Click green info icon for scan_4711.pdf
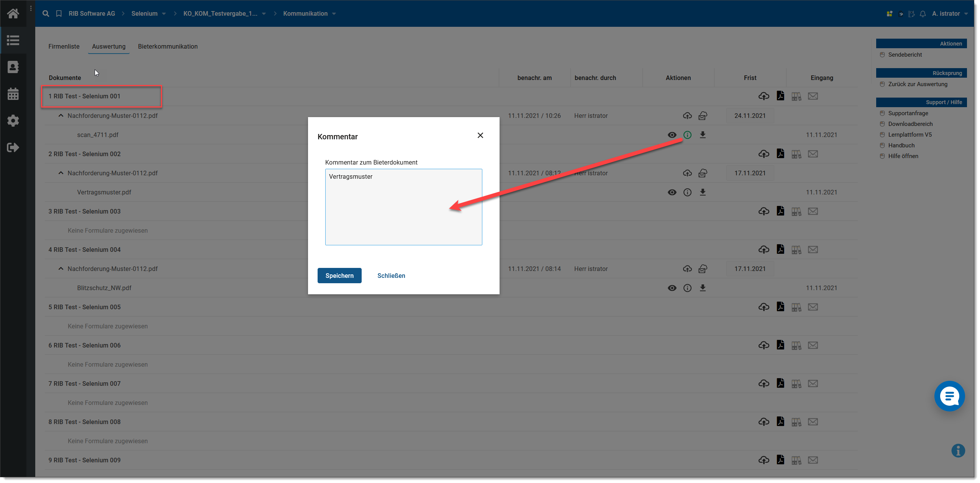The height and width of the screenshot is (483, 980). tap(687, 135)
